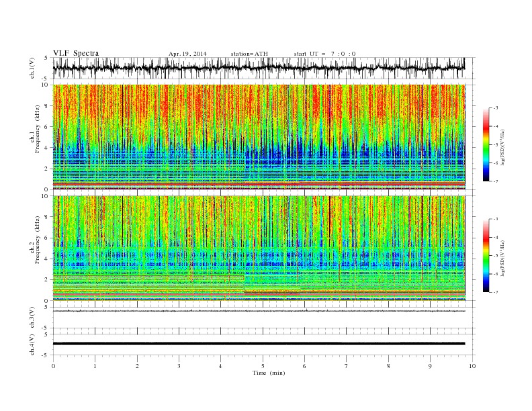Click time axis tick label "7"
Viewport: 532px width, 411px height.
[347, 366]
